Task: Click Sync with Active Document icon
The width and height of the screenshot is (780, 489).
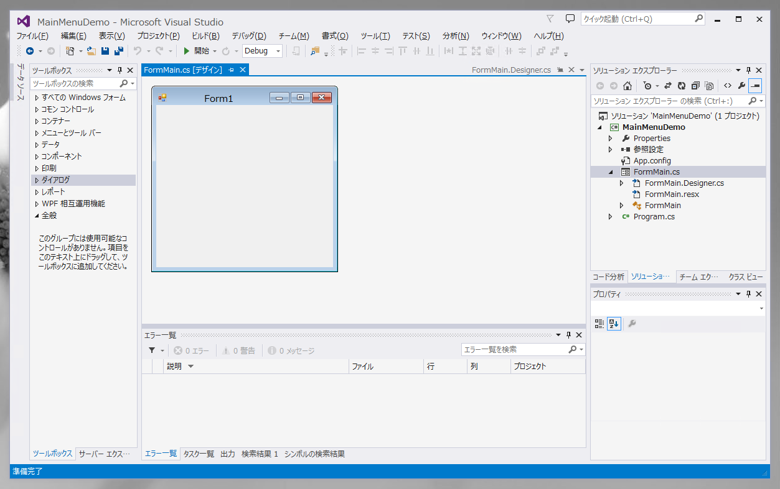Action: [668, 86]
